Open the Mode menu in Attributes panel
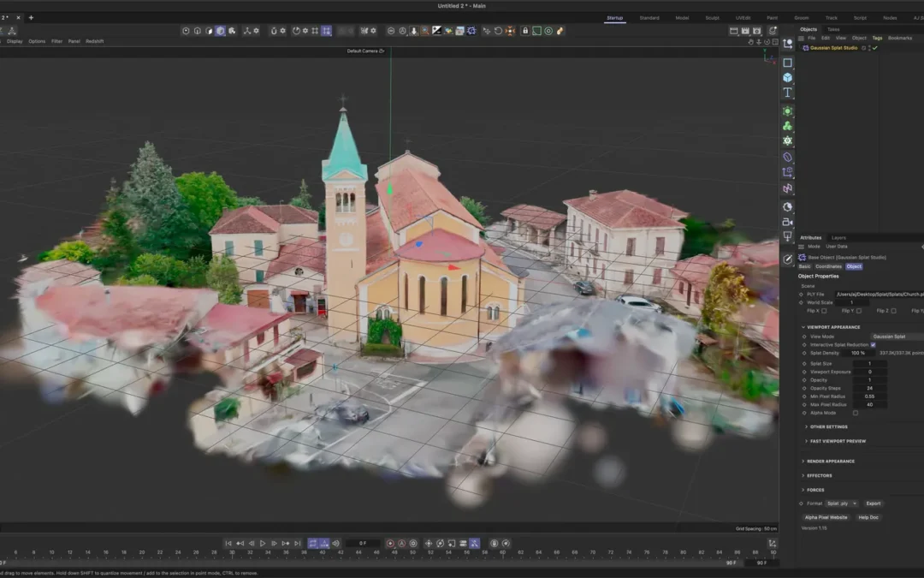924x578 pixels. tap(814, 247)
